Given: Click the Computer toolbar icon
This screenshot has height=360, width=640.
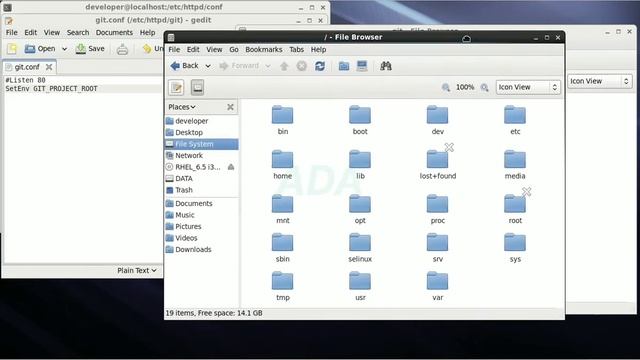Looking at the screenshot, I should pyautogui.click(x=362, y=66).
